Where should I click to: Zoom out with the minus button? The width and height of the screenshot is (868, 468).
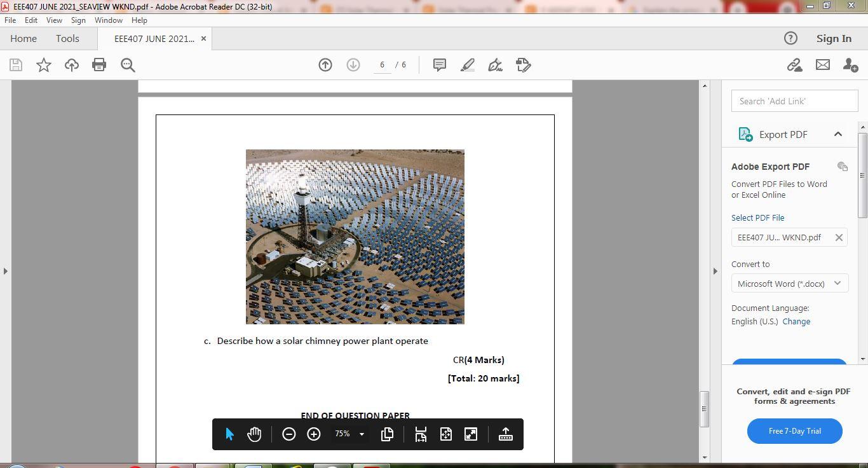click(x=288, y=434)
